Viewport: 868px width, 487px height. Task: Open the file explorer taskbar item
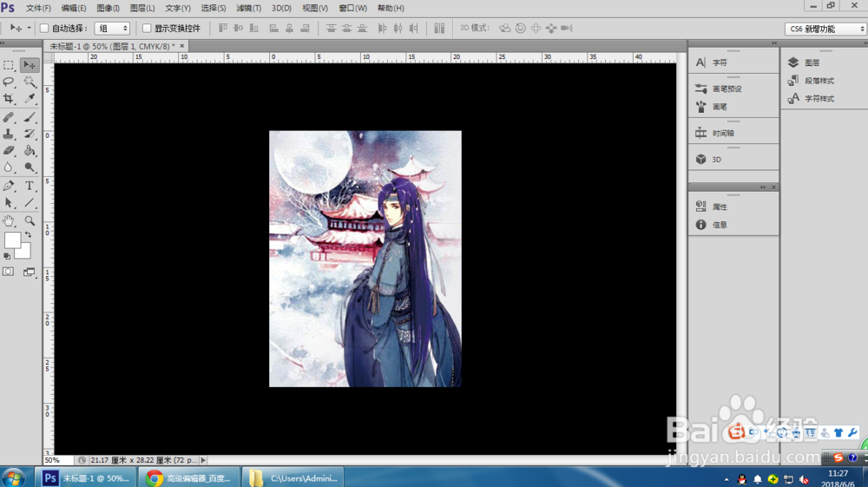click(x=293, y=477)
